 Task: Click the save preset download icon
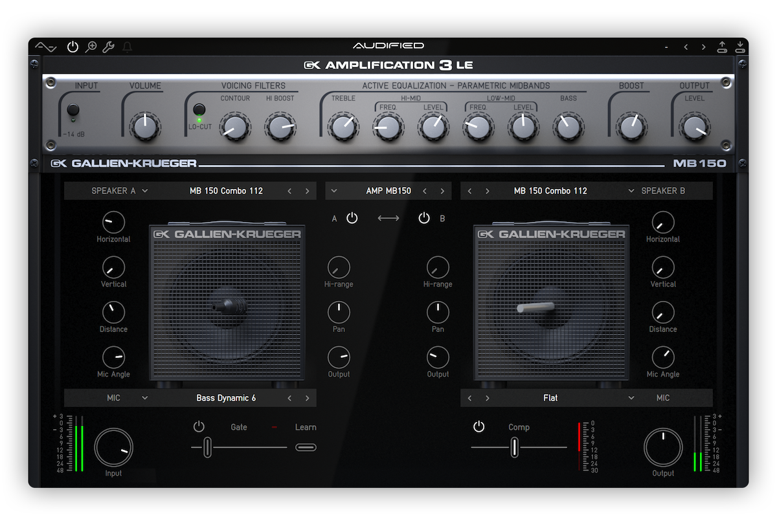740,47
